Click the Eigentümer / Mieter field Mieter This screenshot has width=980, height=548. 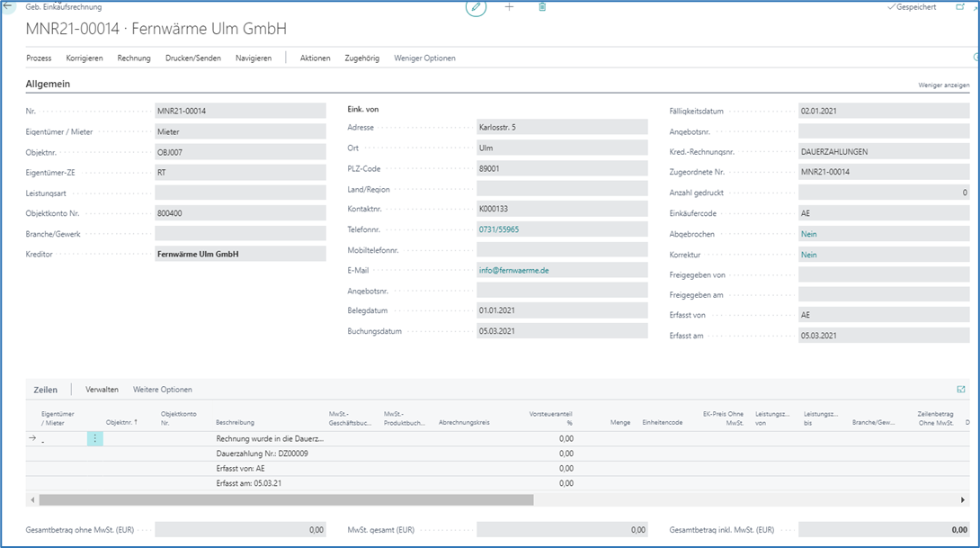point(241,131)
